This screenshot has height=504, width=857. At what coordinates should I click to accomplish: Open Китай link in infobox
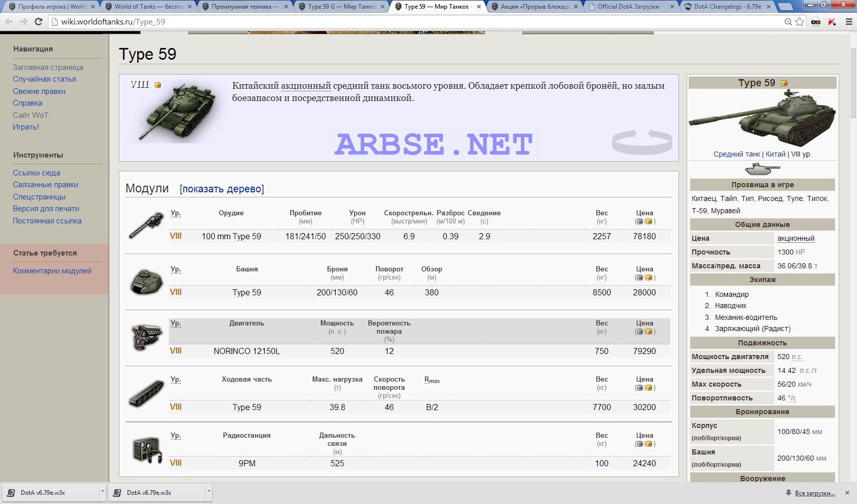(x=775, y=154)
